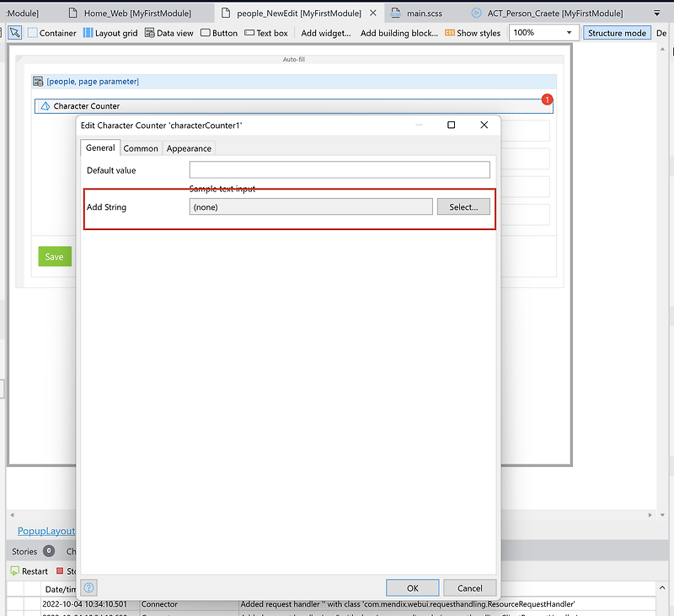
Task: Click Select to choose an Add String attribute
Action: tap(463, 206)
